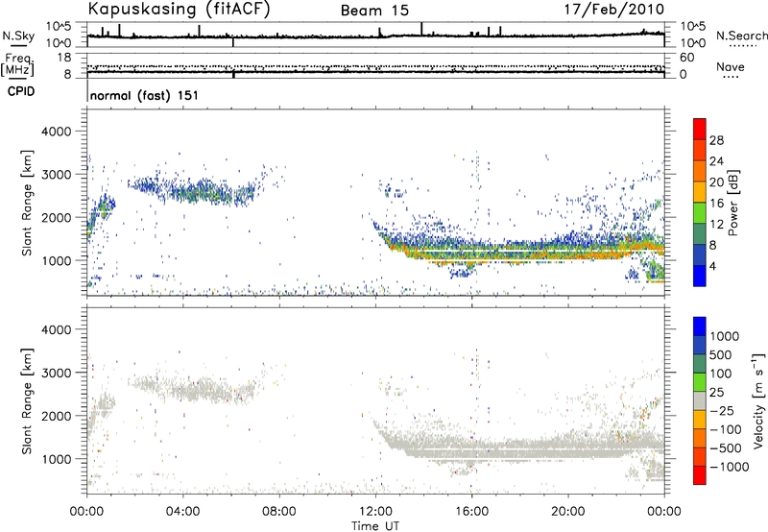Click the 2000 km tick in Velocity panel
Screen dimensions: 768x532
click(x=56, y=416)
